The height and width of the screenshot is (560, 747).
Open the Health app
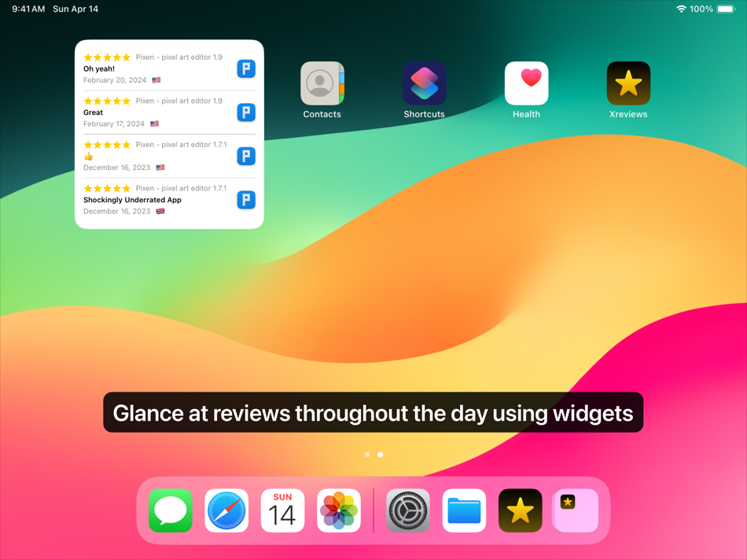coord(526,83)
